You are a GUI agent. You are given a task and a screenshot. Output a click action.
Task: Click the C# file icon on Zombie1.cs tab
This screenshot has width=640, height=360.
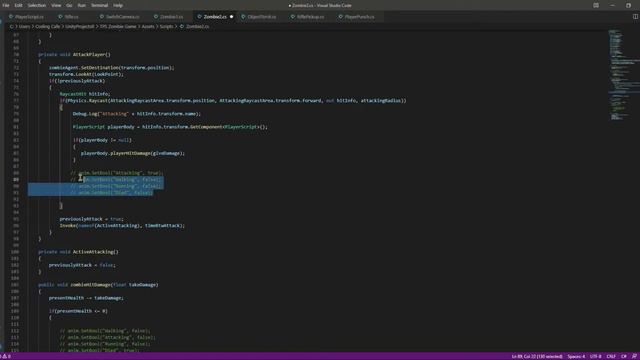tap(156, 17)
